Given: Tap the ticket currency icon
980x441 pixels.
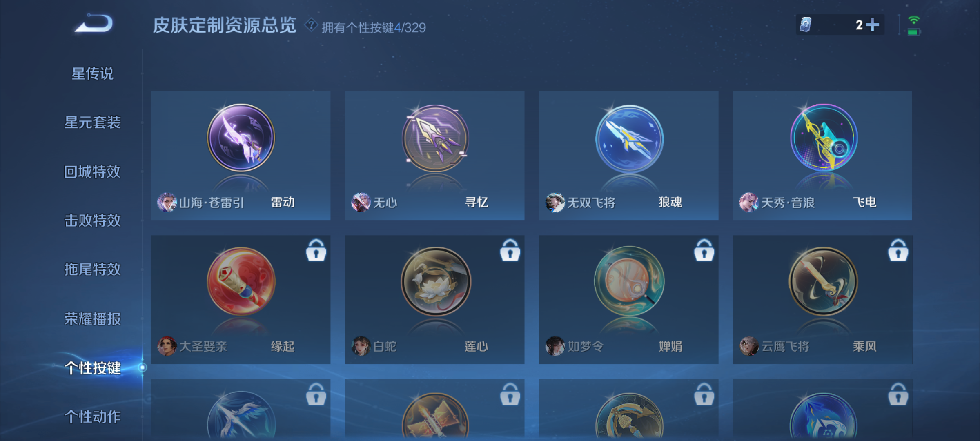Looking at the screenshot, I should click(806, 24).
